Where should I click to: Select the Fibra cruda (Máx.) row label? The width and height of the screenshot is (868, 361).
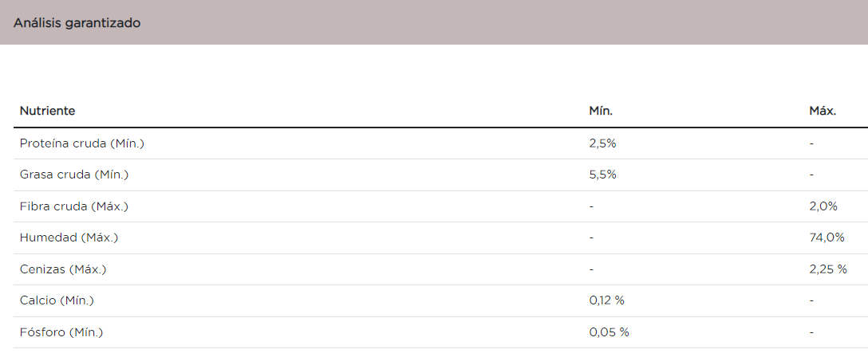pyautogui.click(x=73, y=206)
